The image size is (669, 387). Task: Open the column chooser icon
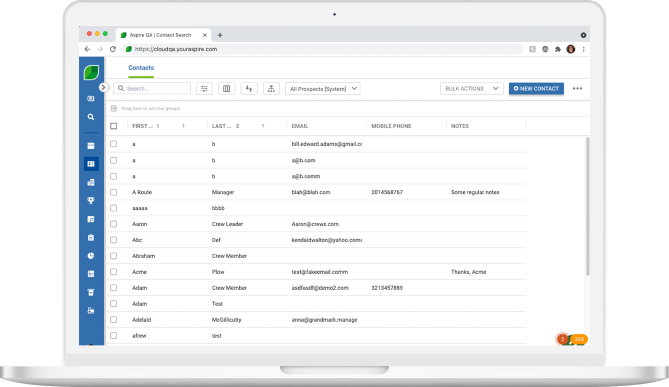(227, 89)
